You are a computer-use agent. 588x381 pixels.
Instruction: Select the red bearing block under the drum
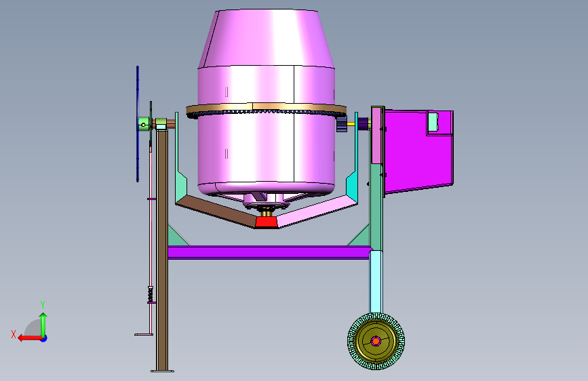[x=267, y=222]
